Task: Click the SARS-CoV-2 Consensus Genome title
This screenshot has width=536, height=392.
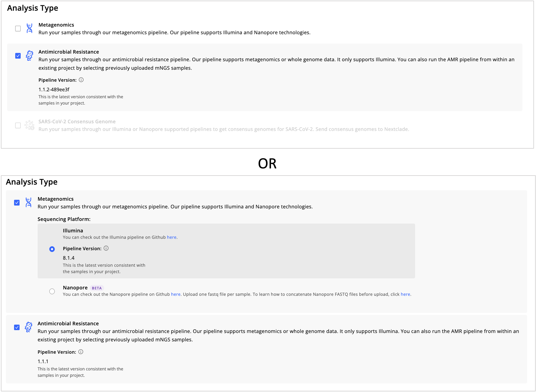Action: coord(77,122)
